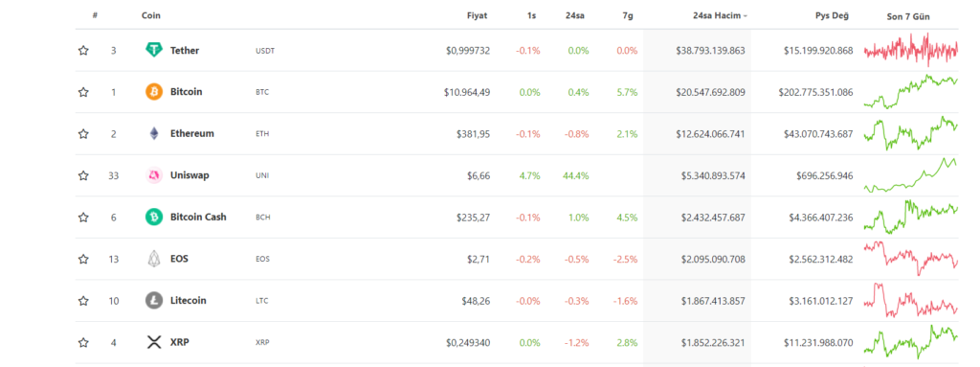
Task: Click the XRP logo icon
Action: pos(154,342)
